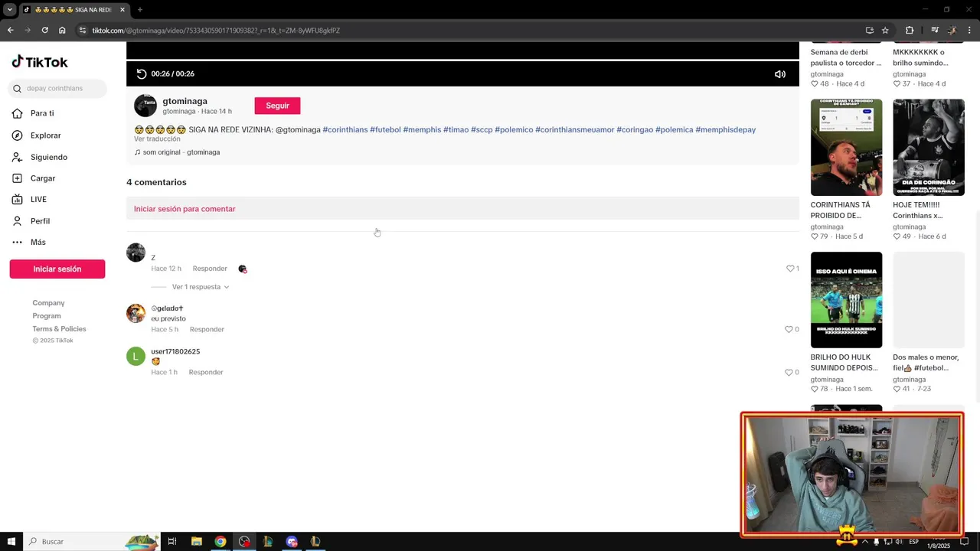980x551 pixels.
Task: Open the Explorar section
Action: [45, 135]
